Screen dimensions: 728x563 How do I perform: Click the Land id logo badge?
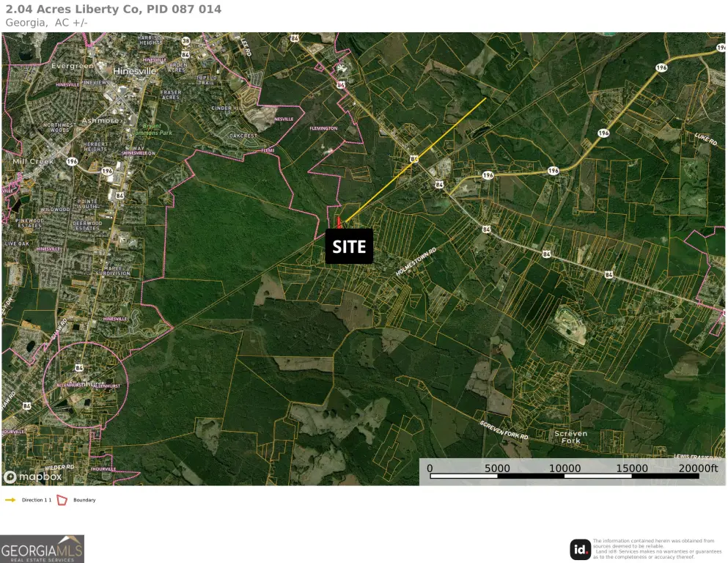(580, 550)
